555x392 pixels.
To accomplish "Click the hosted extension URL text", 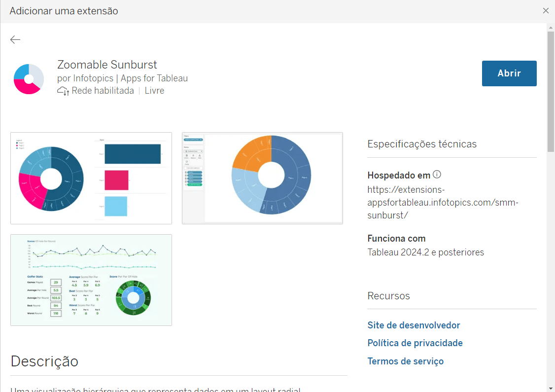I will coord(443,202).
